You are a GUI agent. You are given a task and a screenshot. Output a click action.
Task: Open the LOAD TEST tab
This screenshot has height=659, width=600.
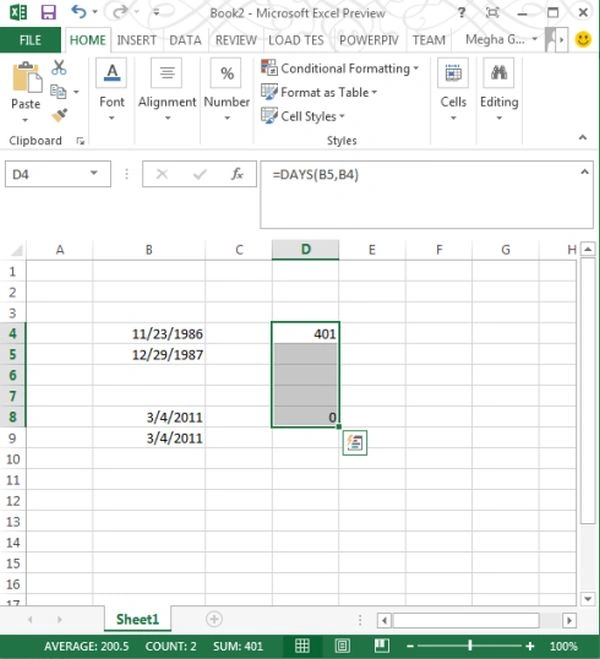(x=296, y=40)
